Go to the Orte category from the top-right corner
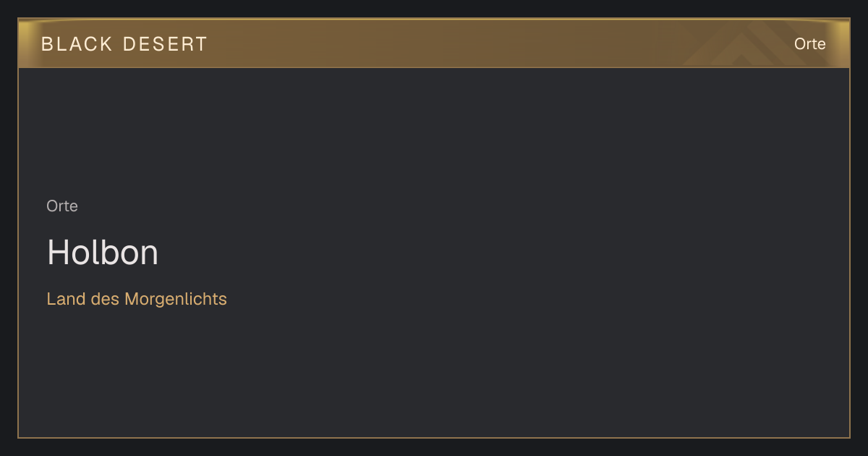Screen dimensions: 868x456 (x=809, y=44)
